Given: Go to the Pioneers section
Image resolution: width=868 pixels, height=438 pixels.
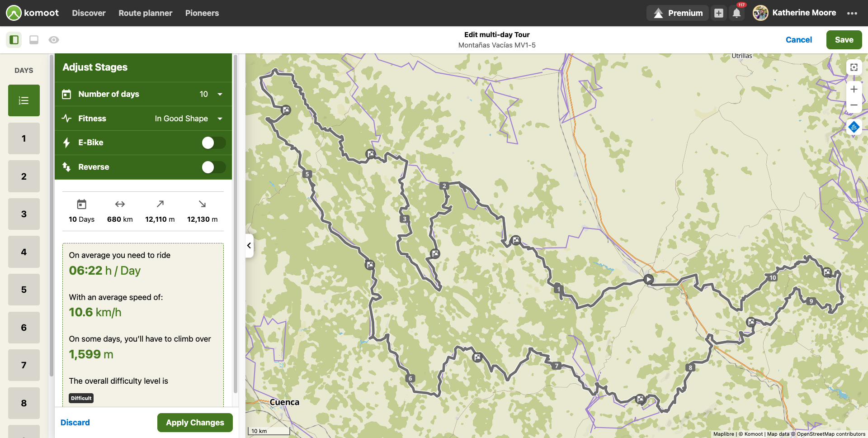Looking at the screenshot, I should (x=202, y=13).
